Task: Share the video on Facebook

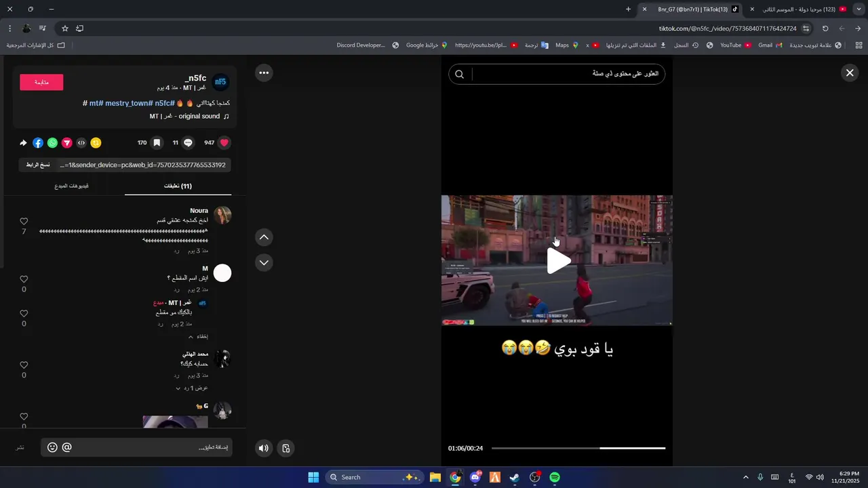Action: [38, 143]
